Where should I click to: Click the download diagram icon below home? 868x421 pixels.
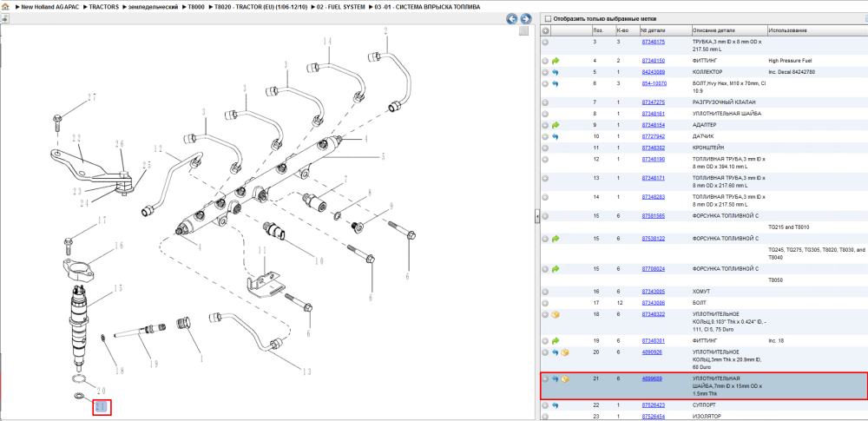coord(4,18)
